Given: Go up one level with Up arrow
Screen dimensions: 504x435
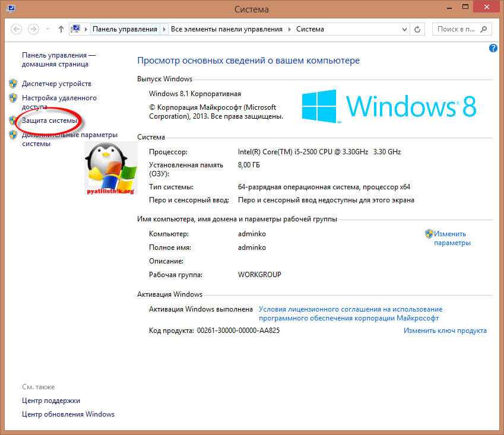Looking at the screenshot, I should [61, 29].
